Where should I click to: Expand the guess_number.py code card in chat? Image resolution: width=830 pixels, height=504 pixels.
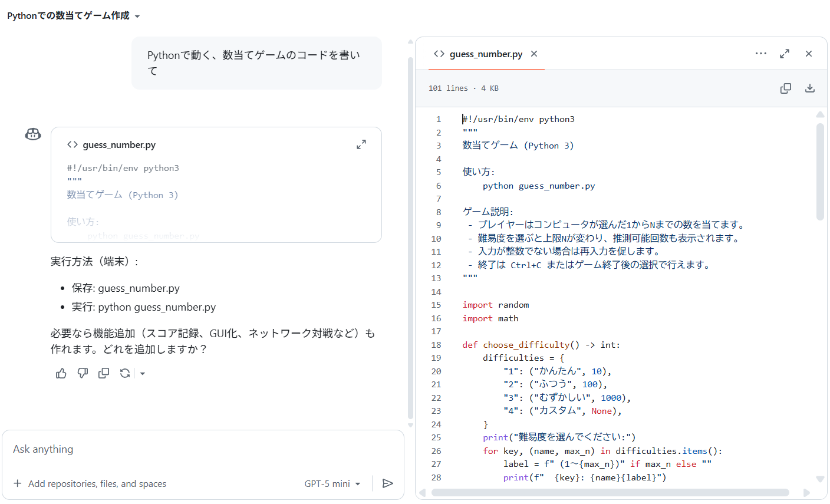tap(361, 144)
